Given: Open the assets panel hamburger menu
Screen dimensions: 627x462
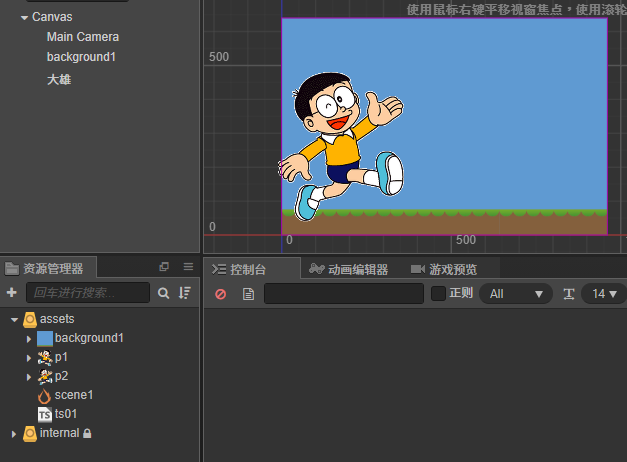Looking at the screenshot, I should point(188,266).
